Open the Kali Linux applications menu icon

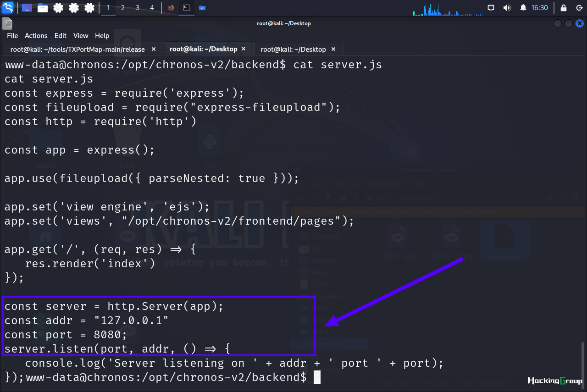point(8,8)
